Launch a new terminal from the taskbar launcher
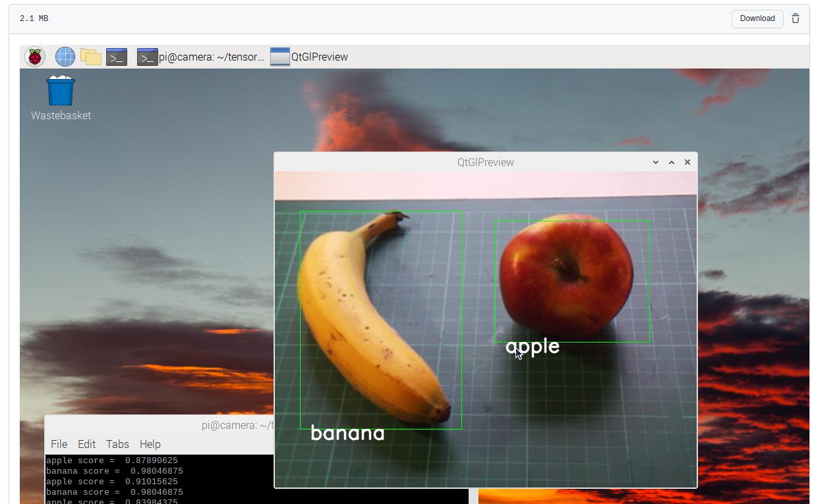This screenshot has height=504, width=814. coord(117,57)
